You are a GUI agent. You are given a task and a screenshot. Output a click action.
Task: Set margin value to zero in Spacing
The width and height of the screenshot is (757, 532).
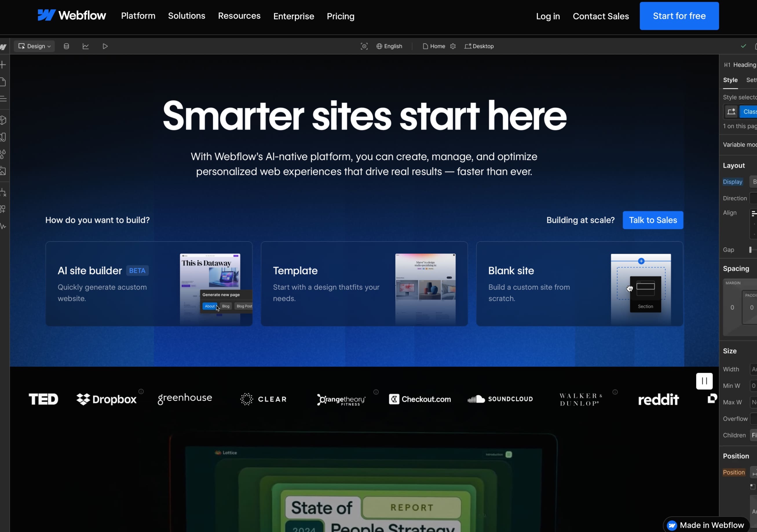pos(732,307)
